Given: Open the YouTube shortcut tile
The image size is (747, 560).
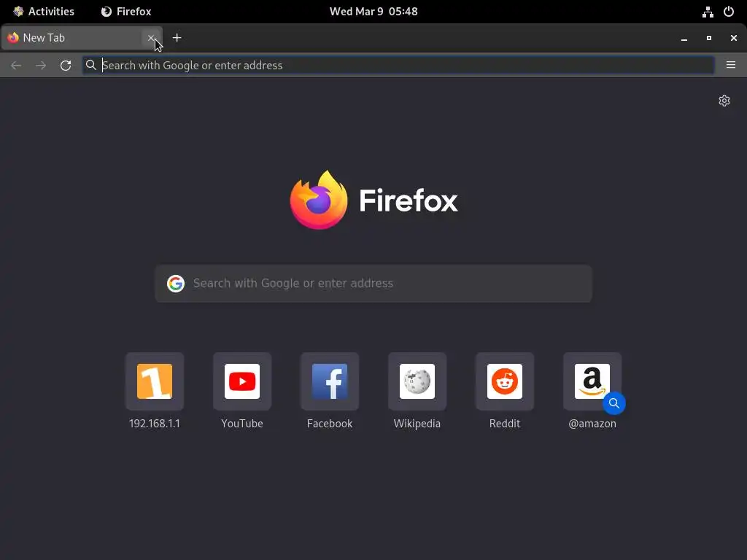Looking at the screenshot, I should [x=242, y=381].
